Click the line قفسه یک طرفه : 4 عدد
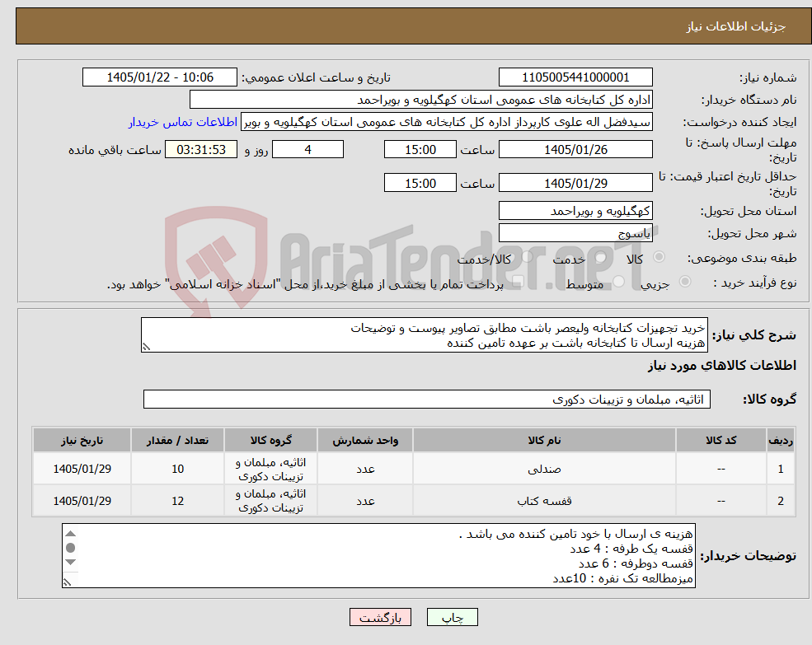812x645 pixels. [x=631, y=548]
